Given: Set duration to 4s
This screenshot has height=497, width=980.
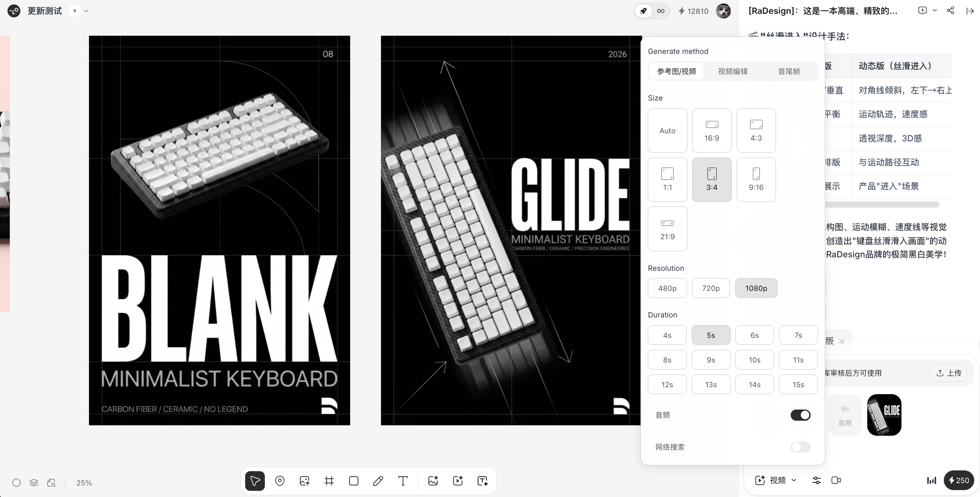Looking at the screenshot, I should [x=667, y=335].
